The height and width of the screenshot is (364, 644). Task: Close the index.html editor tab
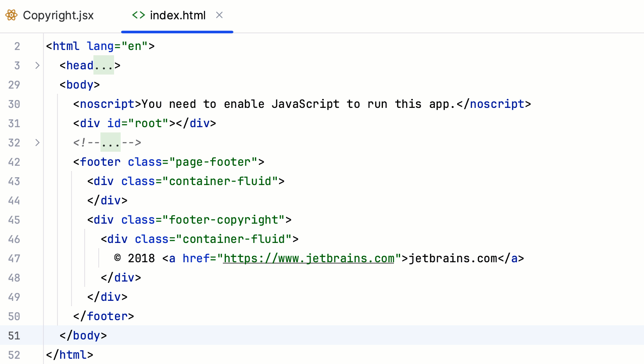219,15
